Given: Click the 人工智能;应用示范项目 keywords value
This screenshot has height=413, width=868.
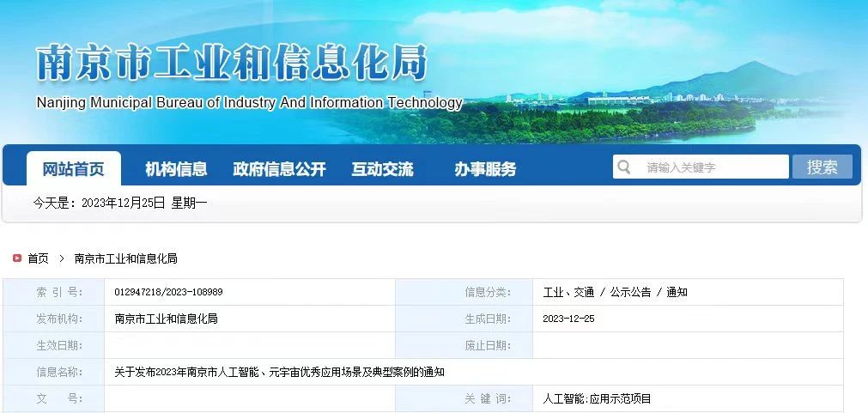Looking at the screenshot, I should pyautogui.click(x=597, y=398).
